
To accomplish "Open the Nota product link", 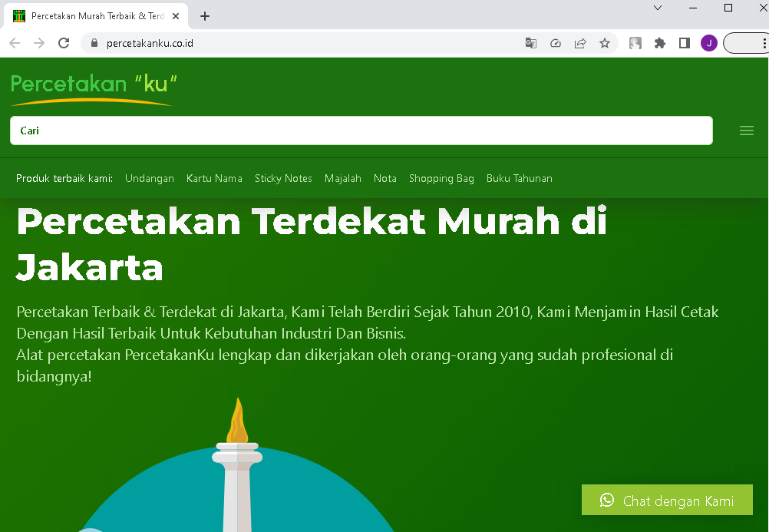I will tap(385, 179).
